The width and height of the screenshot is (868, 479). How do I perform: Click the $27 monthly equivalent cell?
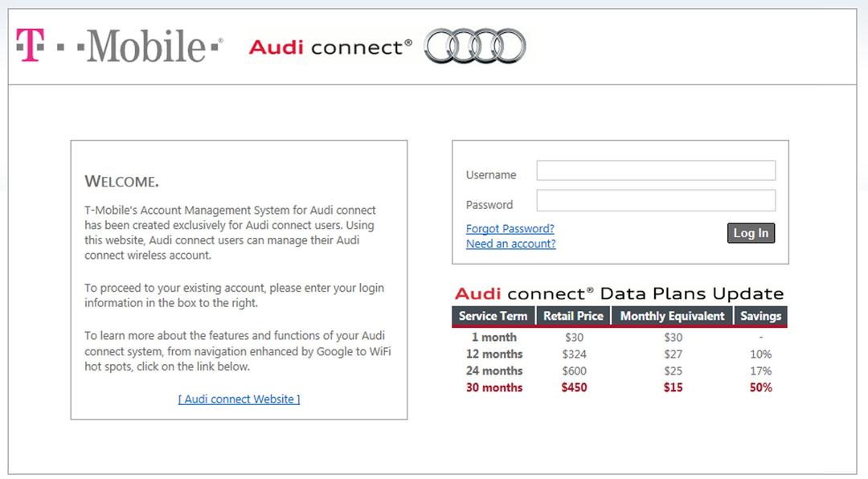(674, 354)
